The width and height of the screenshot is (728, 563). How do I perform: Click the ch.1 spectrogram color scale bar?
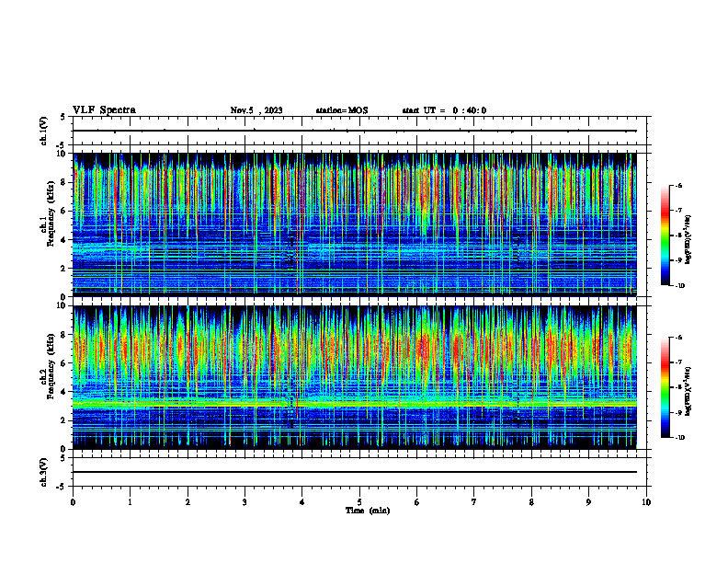(x=665, y=236)
